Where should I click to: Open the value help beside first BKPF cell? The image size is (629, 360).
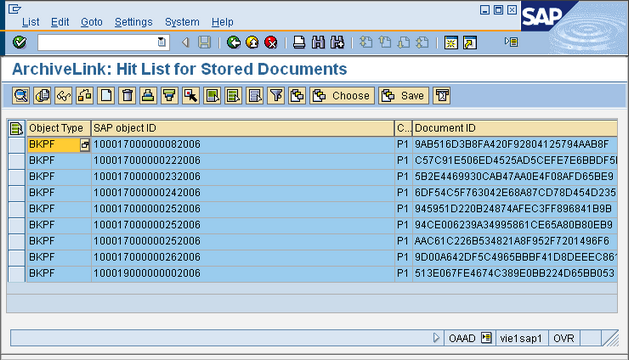(85, 145)
